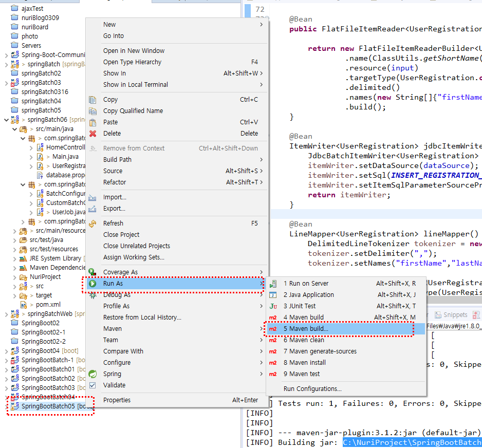Choose 4 Maven build
Image resolution: width=482 pixels, height=448 pixels.
click(346, 318)
